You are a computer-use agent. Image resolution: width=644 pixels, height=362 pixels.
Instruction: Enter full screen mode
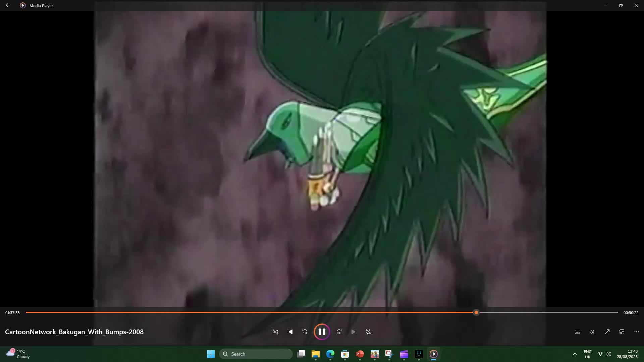[607, 332]
